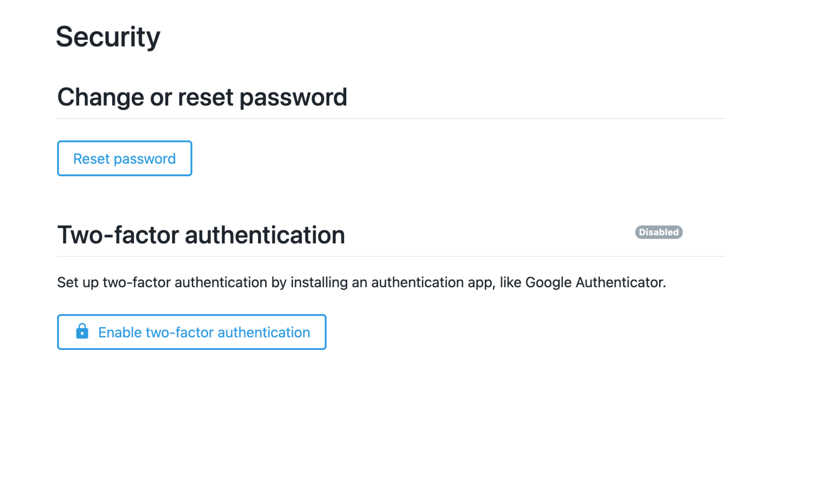
Task: Click the Security page title
Action: pyautogui.click(x=108, y=37)
